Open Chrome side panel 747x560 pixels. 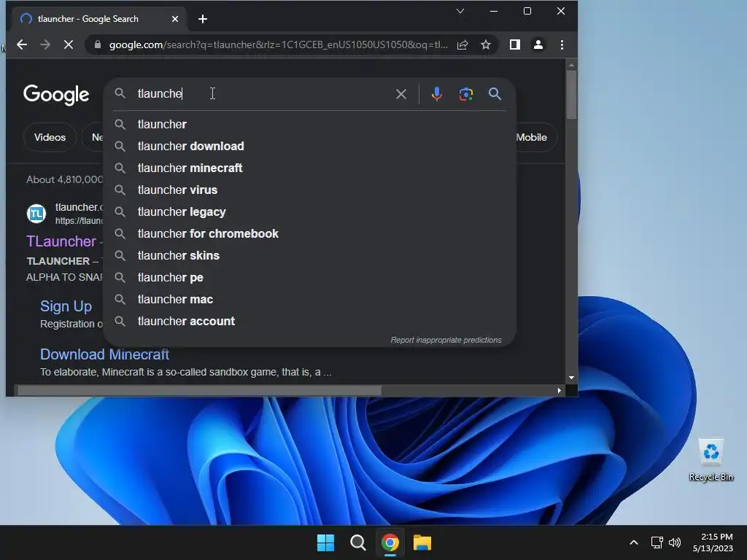[x=514, y=44]
